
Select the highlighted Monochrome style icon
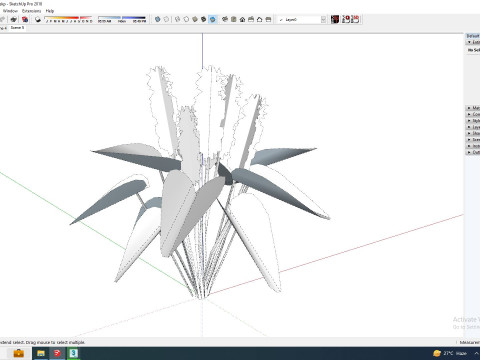pyautogui.click(x=212, y=19)
